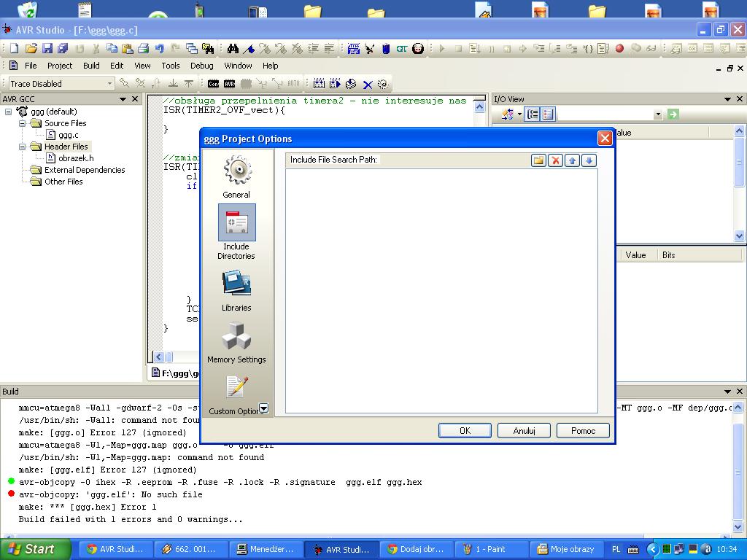Click the Start button

(x=35, y=549)
